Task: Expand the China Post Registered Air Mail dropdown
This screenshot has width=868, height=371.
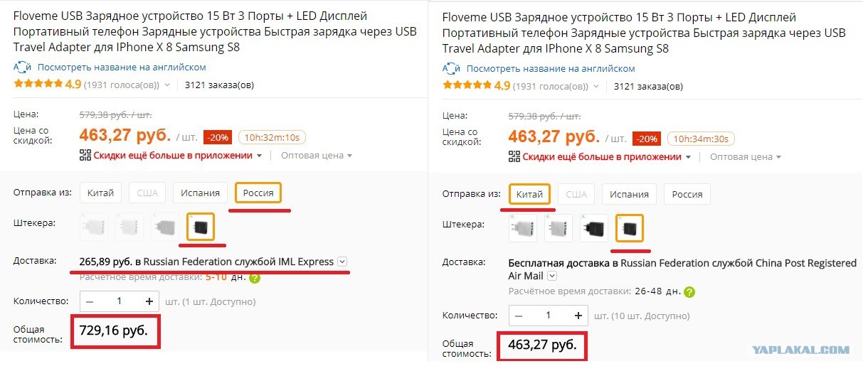Action: [x=552, y=276]
